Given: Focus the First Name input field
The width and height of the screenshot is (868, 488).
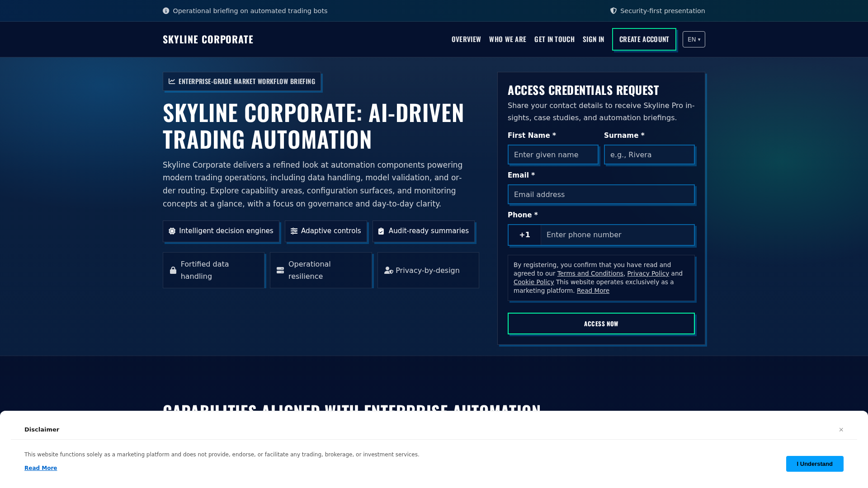Looking at the screenshot, I should tap(553, 155).
